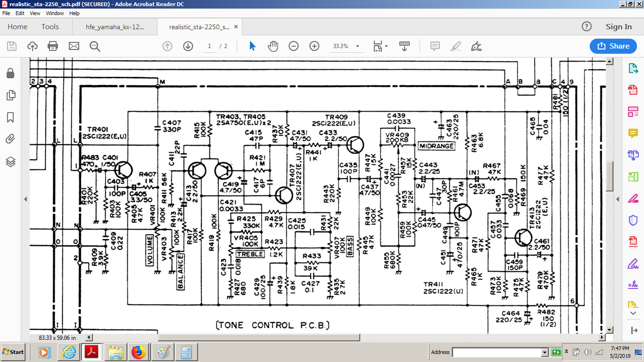Click the volume speaker tray icon
Viewport: 644px width, 362px height.
tap(588, 352)
